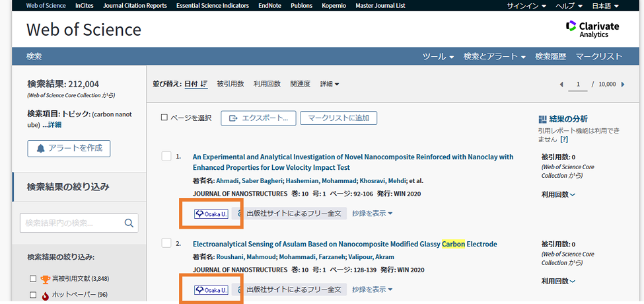The image size is (644, 304).
Task: Click the search magnifier icon in refine box
Action: [129, 223]
